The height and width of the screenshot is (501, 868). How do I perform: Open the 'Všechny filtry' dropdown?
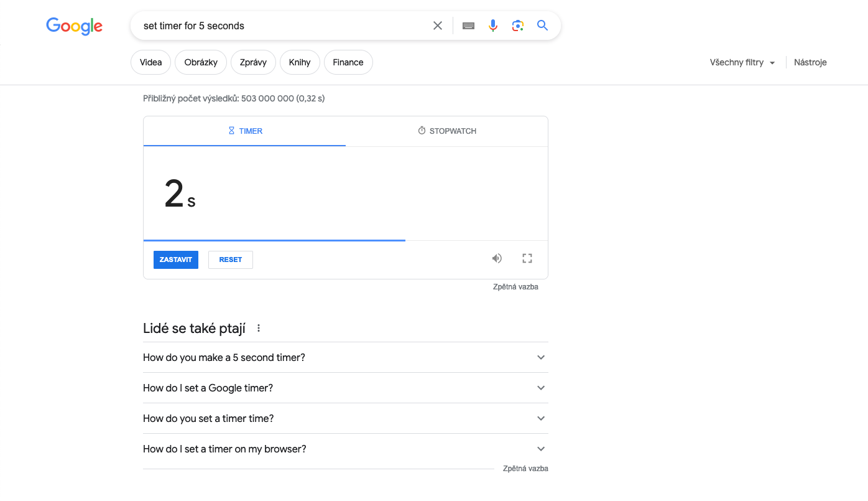tap(742, 62)
